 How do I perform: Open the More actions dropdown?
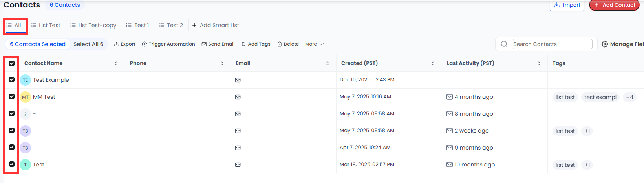pyautogui.click(x=314, y=44)
